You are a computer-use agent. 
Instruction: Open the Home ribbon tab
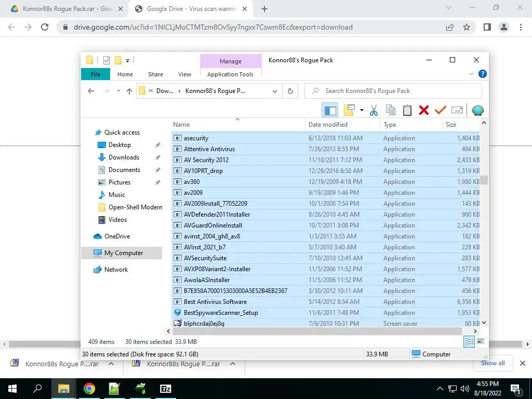[x=125, y=74]
